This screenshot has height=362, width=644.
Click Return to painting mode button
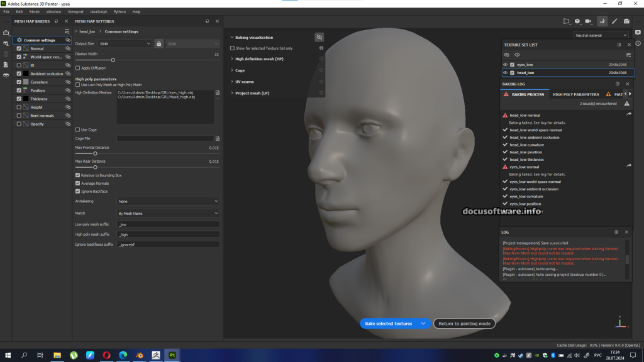465,324
